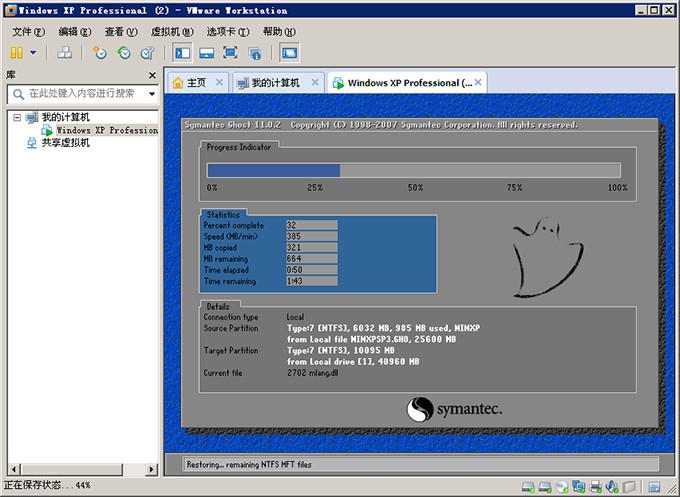Viewport: 680px width, 497px height.
Task: Switch to Windows XP Professional tab
Action: tap(409, 82)
